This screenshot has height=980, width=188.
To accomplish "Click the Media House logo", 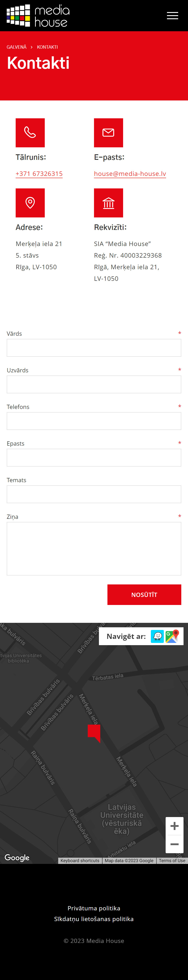I will coord(38,16).
